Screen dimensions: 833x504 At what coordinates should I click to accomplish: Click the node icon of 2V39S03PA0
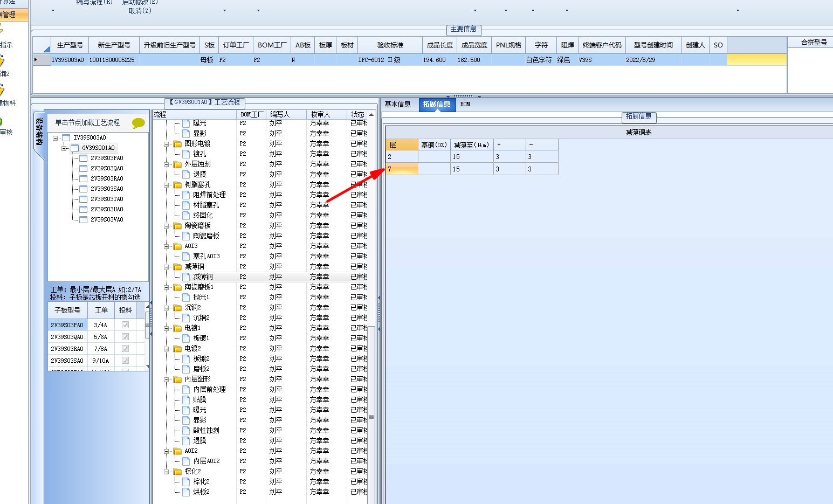click(x=83, y=158)
